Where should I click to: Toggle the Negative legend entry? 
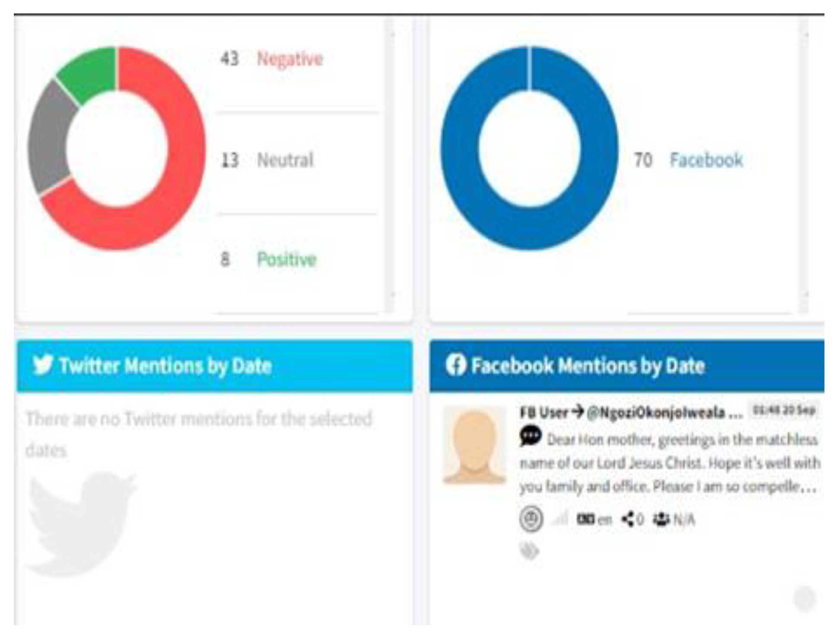[290, 59]
